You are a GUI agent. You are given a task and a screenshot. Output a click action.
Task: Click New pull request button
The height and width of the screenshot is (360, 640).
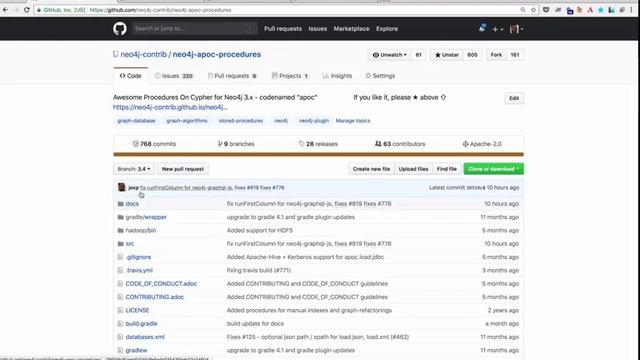[x=183, y=169]
